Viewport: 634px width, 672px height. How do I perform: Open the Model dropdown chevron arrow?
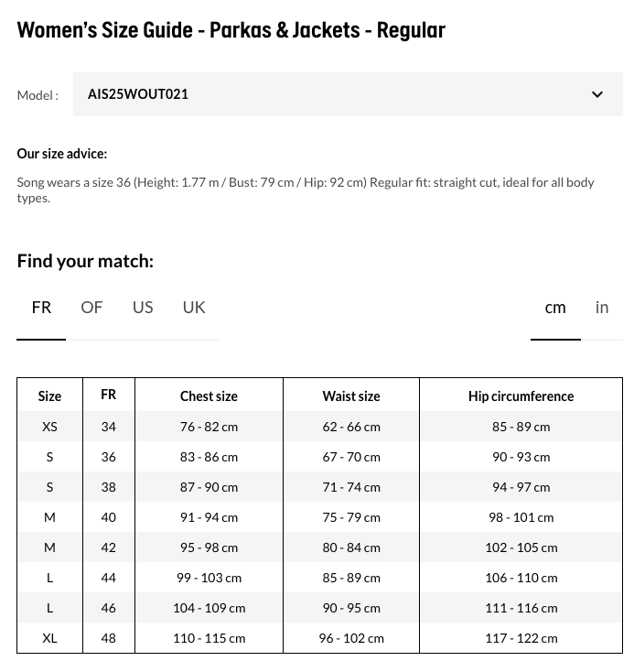597,94
